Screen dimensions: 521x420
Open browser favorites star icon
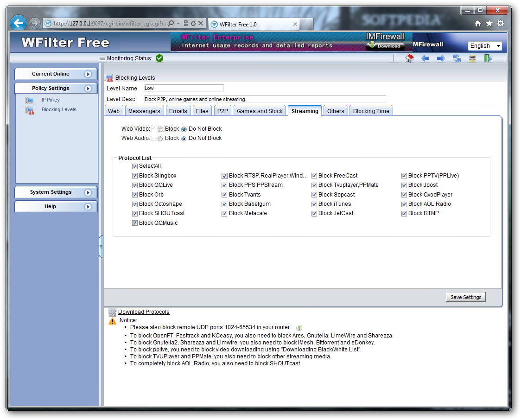[x=489, y=24]
